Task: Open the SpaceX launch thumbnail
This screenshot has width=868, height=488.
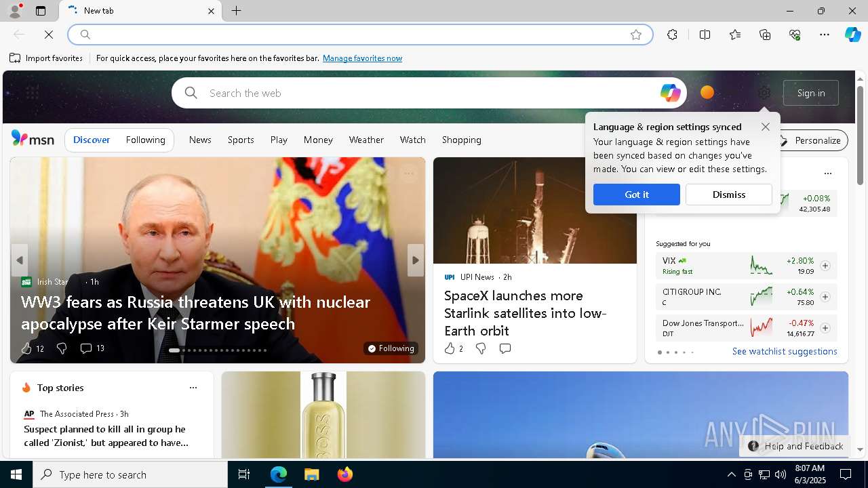Action: (x=535, y=210)
